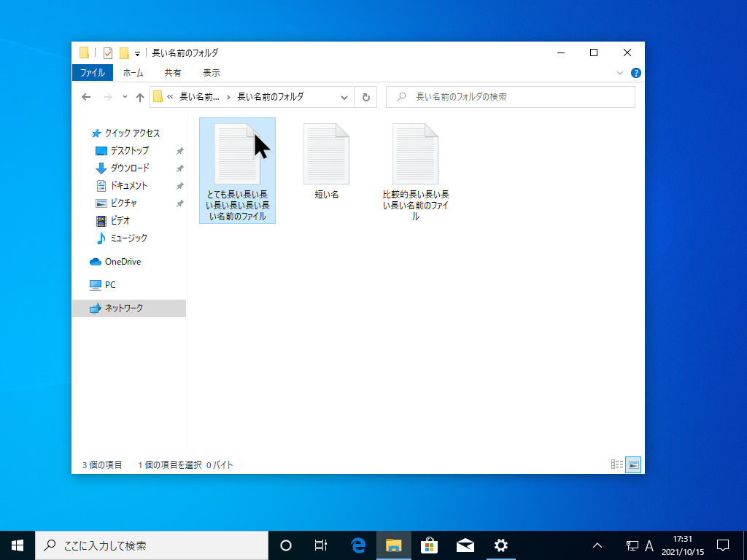Refresh the folder view
The image size is (747, 560).
coord(366,97)
